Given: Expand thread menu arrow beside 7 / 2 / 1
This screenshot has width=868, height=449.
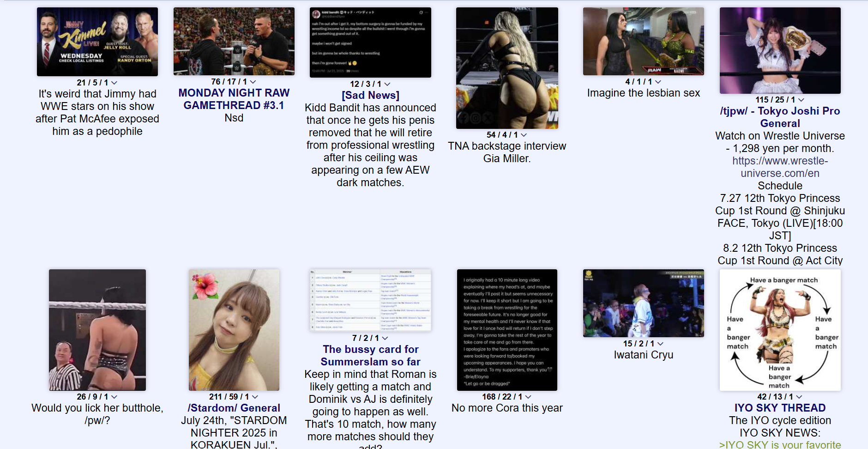Looking at the screenshot, I should (x=385, y=338).
